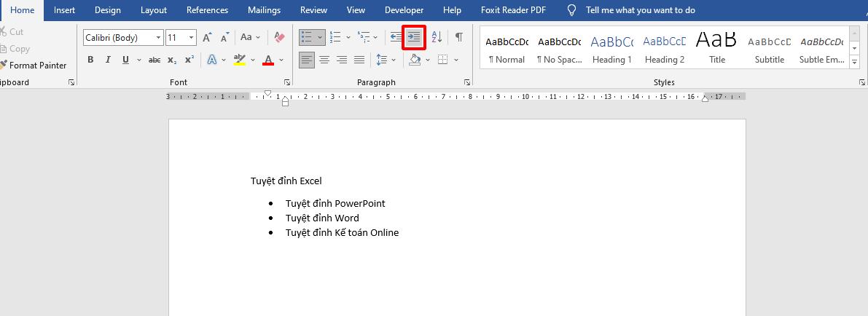Switch to the Design tab
The image size is (868, 316).
point(107,10)
